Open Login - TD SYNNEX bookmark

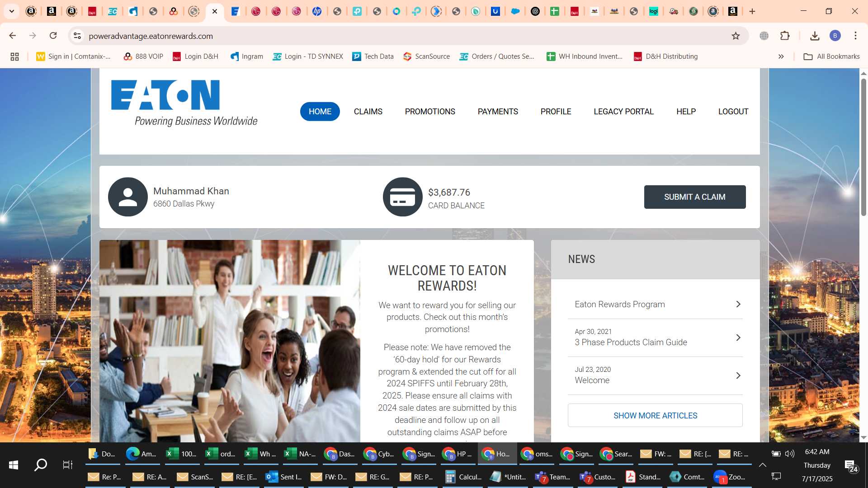tap(308, 56)
